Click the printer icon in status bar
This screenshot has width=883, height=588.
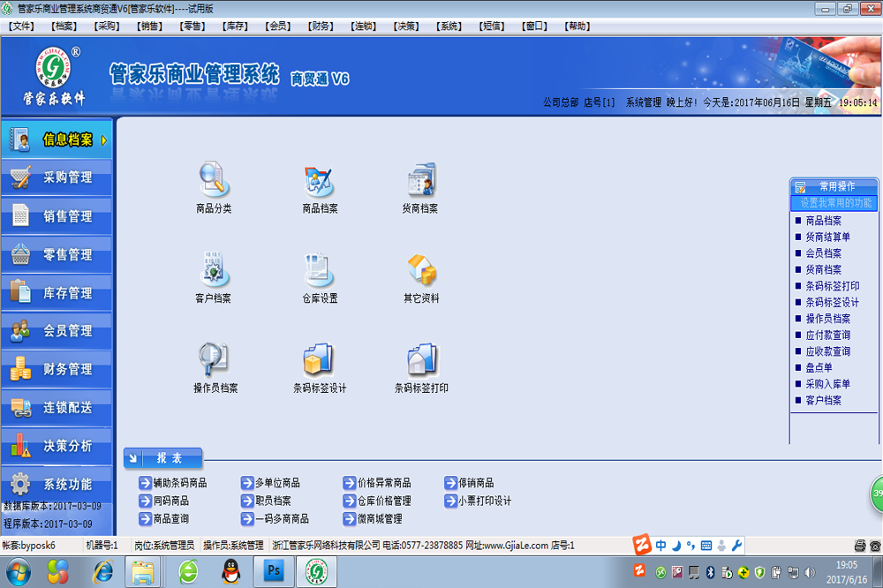click(860, 546)
